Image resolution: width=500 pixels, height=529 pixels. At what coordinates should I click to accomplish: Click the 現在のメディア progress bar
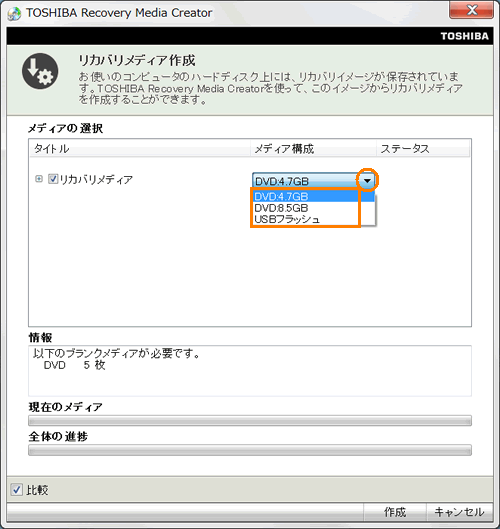pos(250,421)
